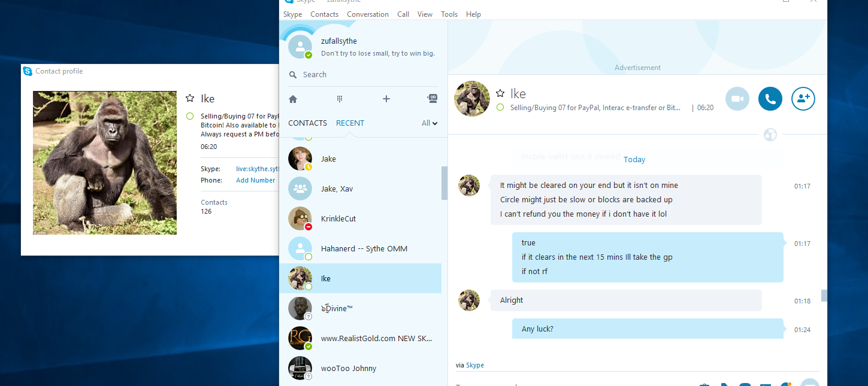Click the zufallsythe username text
Viewport: 868px width, 386px height.
pos(339,41)
